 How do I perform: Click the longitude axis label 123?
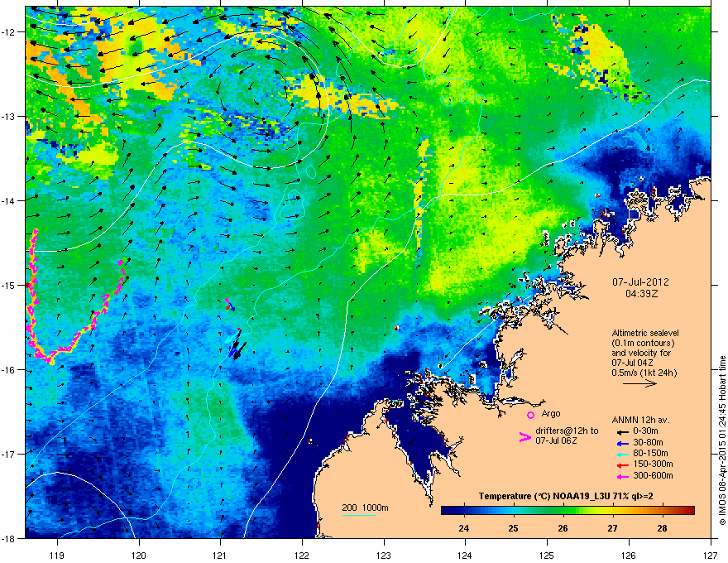[x=384, y=555]
